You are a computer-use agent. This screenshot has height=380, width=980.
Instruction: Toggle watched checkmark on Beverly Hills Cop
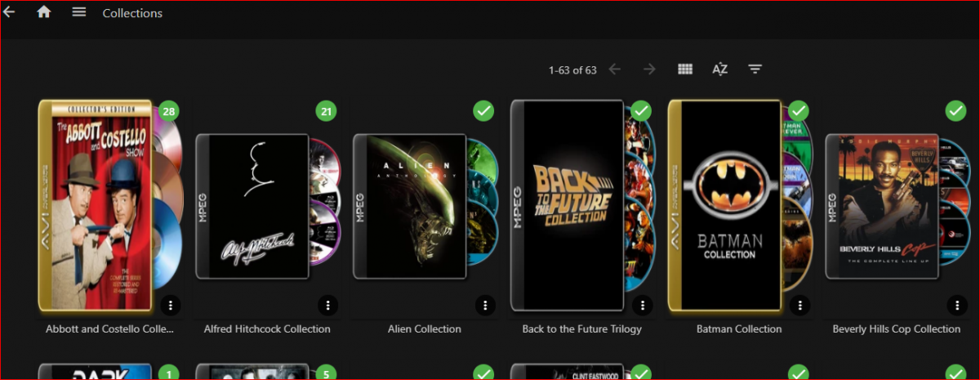[x=956, y=110]
